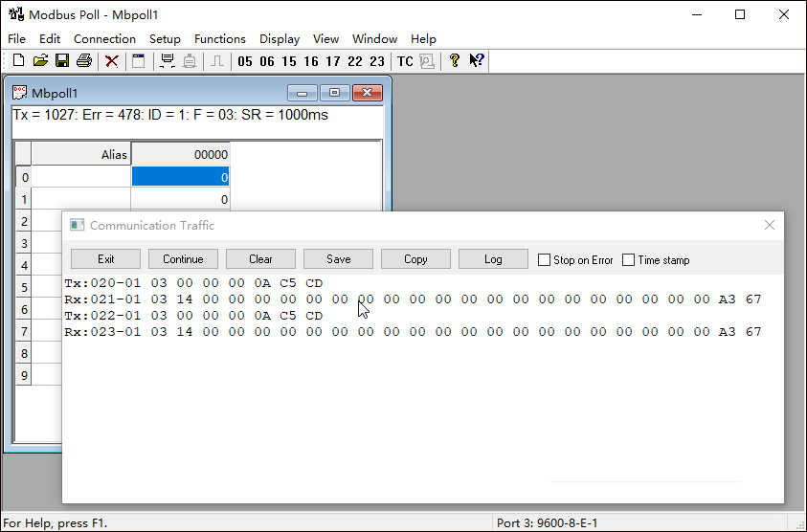Click the pulse waveform toolbar icon
The width and height of the screenshot is (807, 532).
[217, 60]
